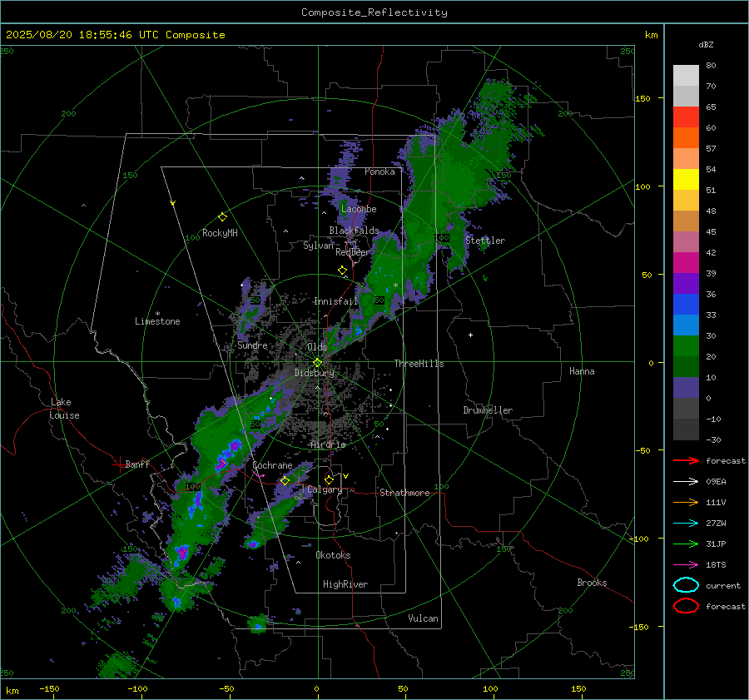Select the Sylvan map label

click(318, 246)
